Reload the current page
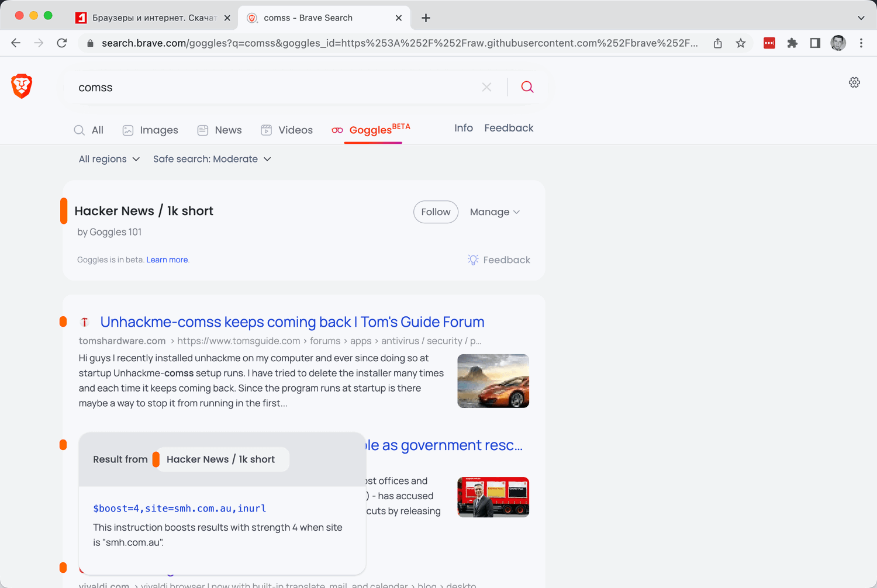Image resolution: width=877 pixels, height=588 pixels. click(62, 43)
